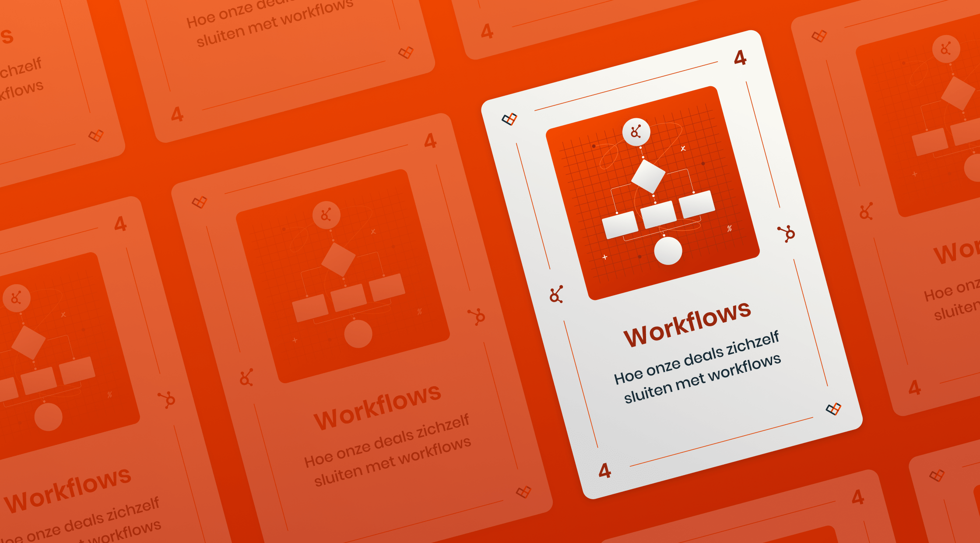This screenshot has height=543, width=980.
Task: Click the cube logo in white card's top corner
Action: (509, 119)
